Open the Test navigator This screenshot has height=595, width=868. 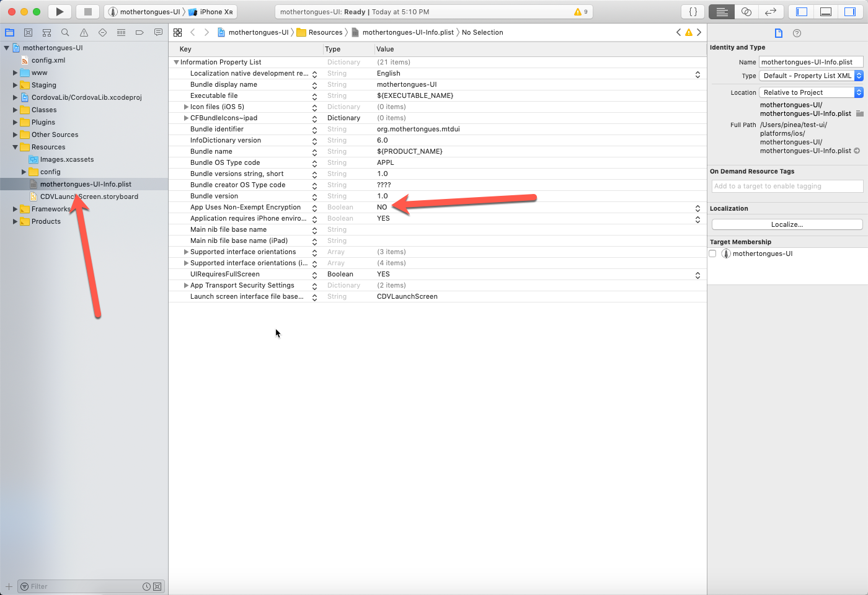click(102, 32)
